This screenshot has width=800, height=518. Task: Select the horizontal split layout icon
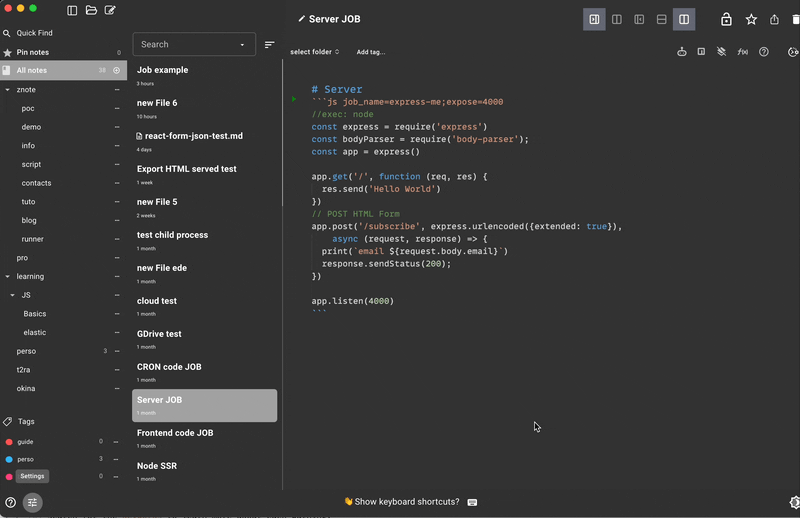pyautogui.click(x=662, y=19)
